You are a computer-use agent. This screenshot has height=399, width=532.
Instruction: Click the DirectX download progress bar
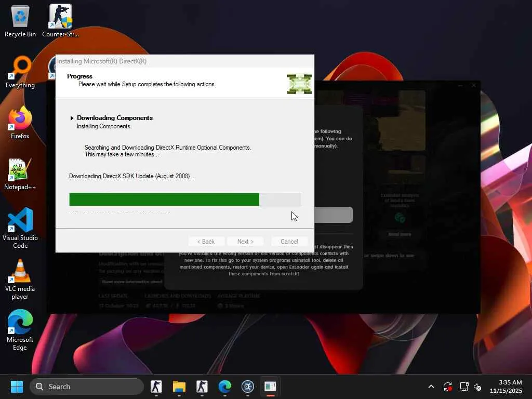[185, 199]
